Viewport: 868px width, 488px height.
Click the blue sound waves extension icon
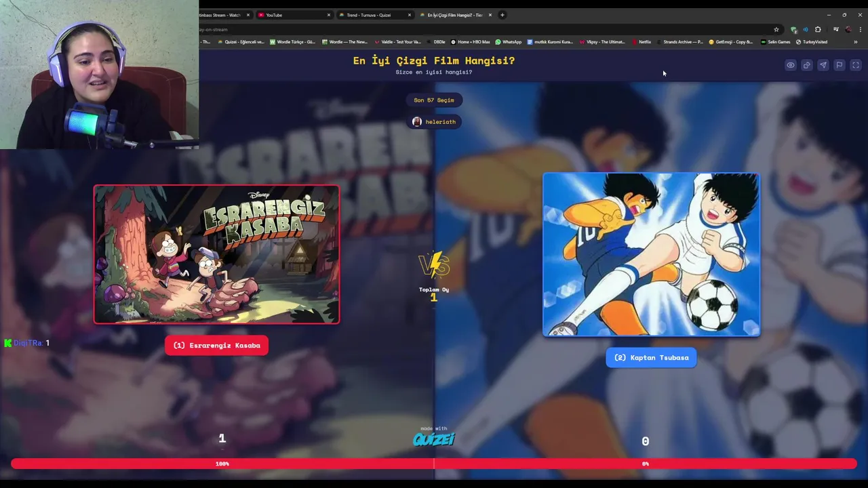coord(806,29)
